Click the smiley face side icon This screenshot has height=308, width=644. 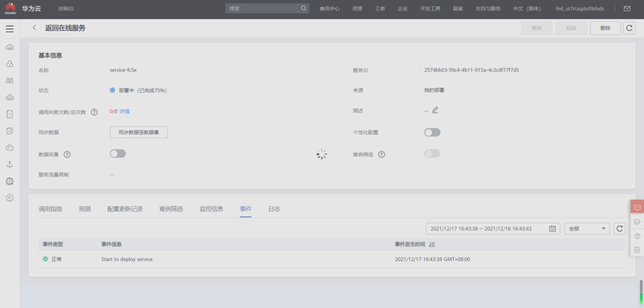coord(637,221)
